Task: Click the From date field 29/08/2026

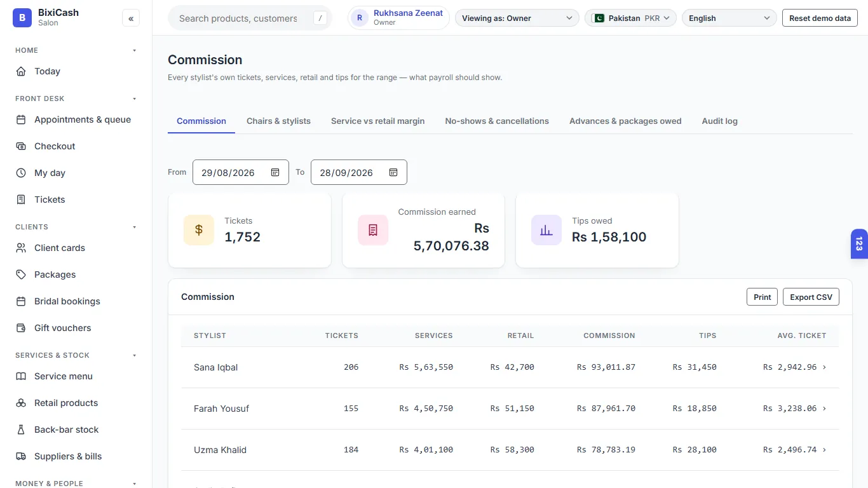Action: tap(241, 172)
